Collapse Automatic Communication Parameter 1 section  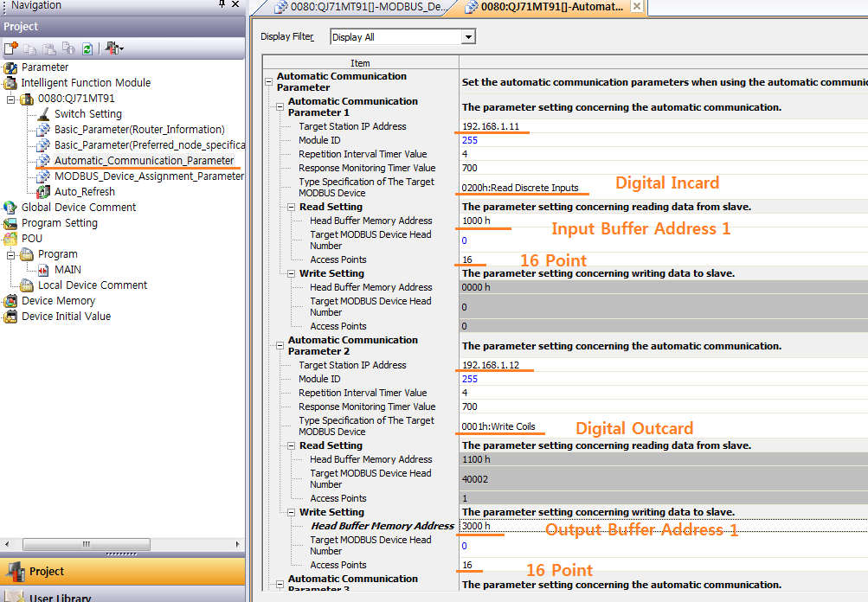tap(280, 107)
